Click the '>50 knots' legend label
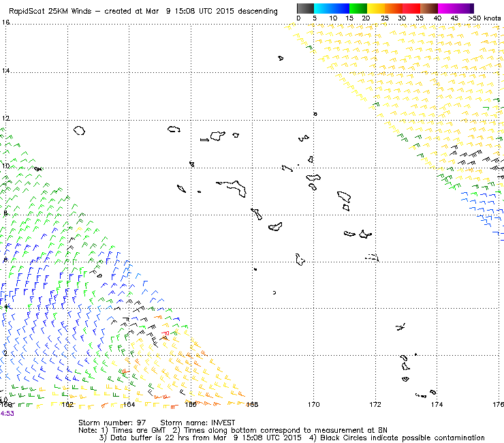Viewport: 504px width, 443px height. tap(484, 18)
